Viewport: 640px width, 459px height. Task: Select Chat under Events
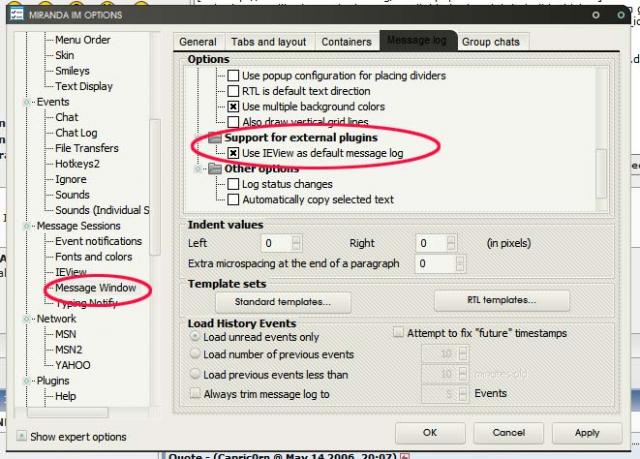click(67, 117)
